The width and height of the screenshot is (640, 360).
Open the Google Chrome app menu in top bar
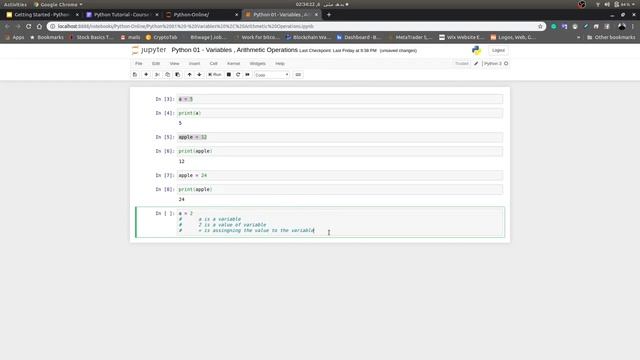coord(58,4)
